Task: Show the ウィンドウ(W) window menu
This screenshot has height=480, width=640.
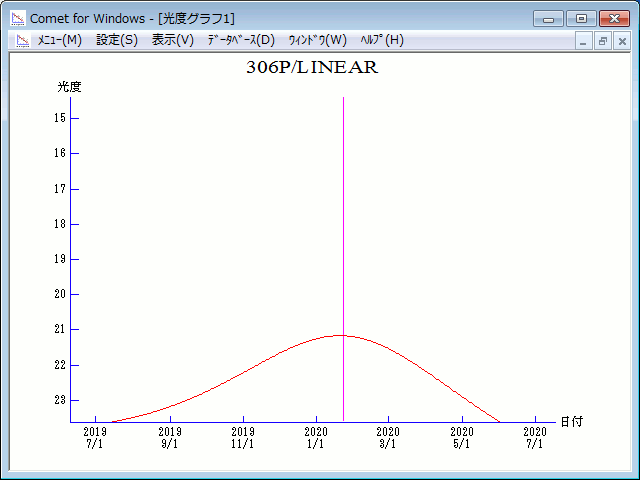Action: pyautogui.click(x=317, y=40)
